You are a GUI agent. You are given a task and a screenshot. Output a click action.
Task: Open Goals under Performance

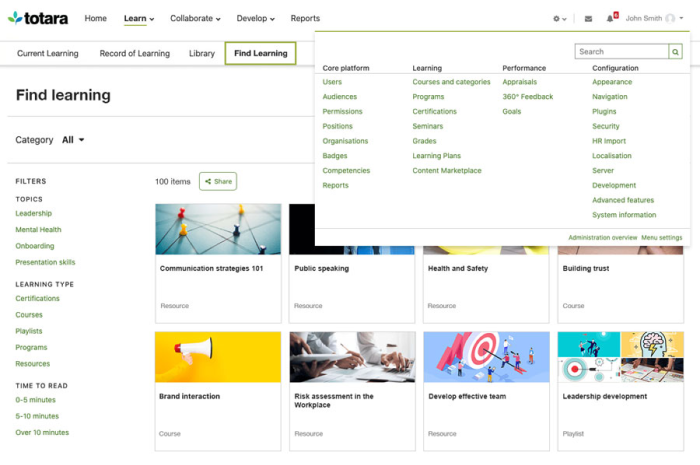point(512,111)
